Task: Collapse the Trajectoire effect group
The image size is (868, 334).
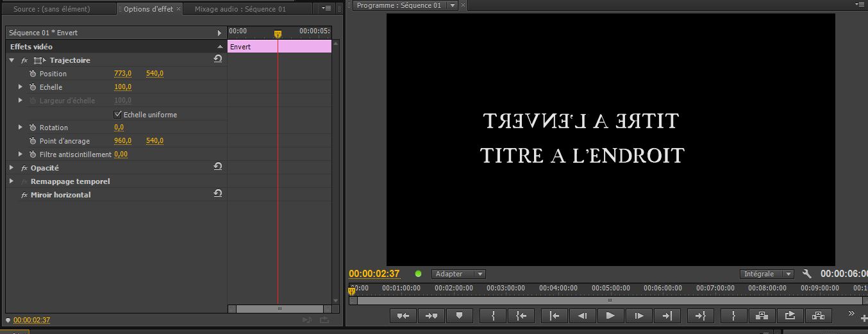Action: (12, 60)
